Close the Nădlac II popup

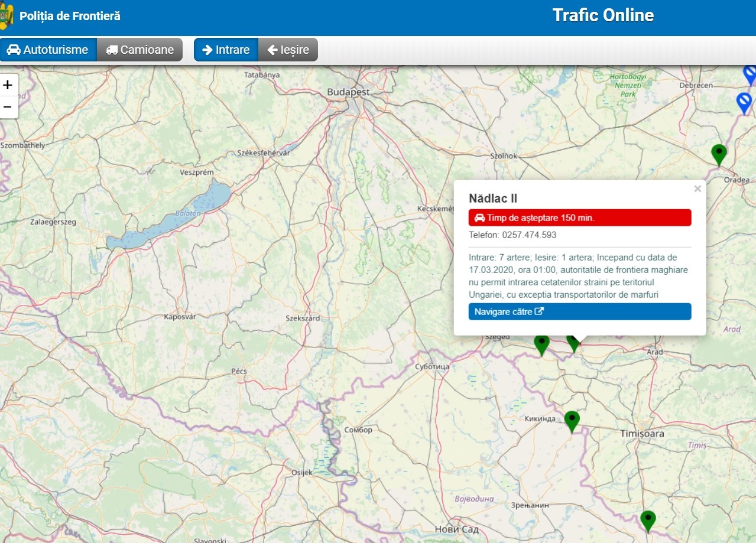click(x=697, y=189)
